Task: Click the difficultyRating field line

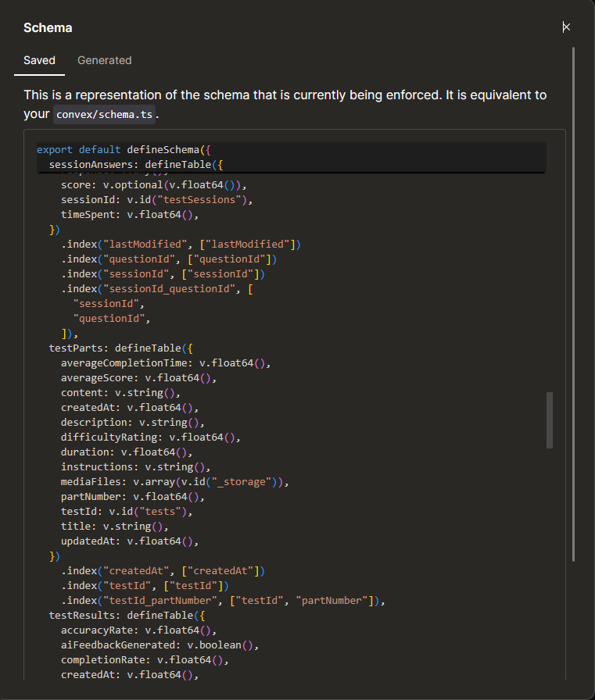Action: [x=150, y=437]
